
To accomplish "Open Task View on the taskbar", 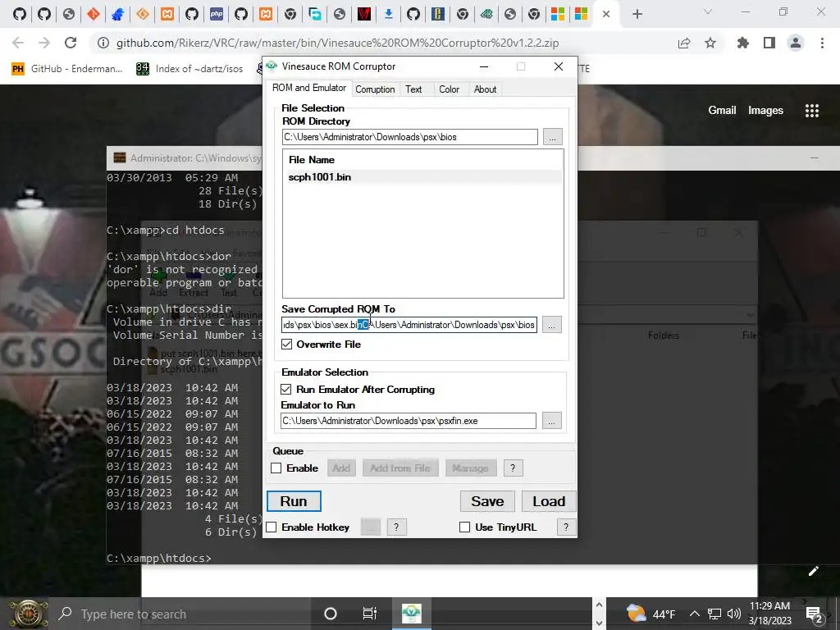I will tap(370, 614).
